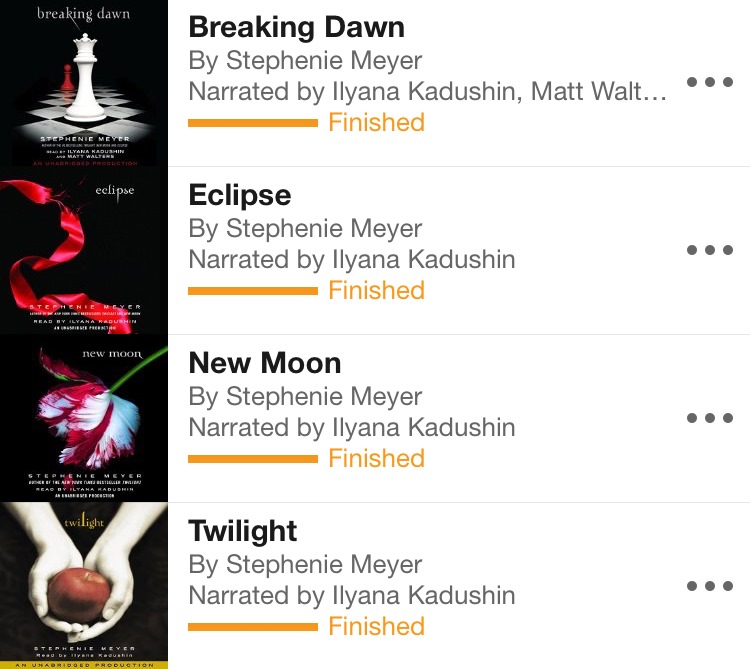Open the Twilight title

tap(243, 531)
